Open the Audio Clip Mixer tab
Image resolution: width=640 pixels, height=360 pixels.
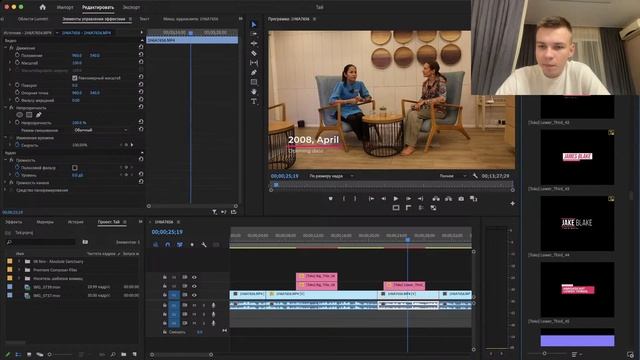tap(190, 19)
